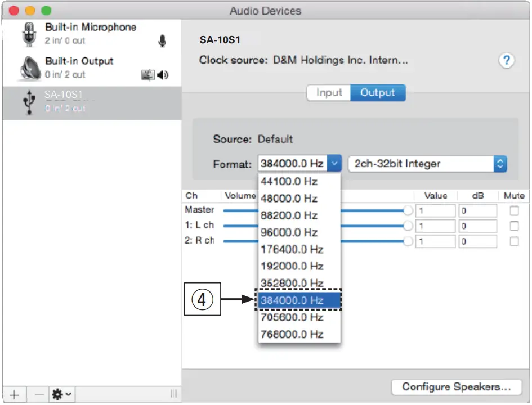The height and width of the screenshot is (405, 532).
Task: Click the Configure Speakers button
Action: (456, 387)
